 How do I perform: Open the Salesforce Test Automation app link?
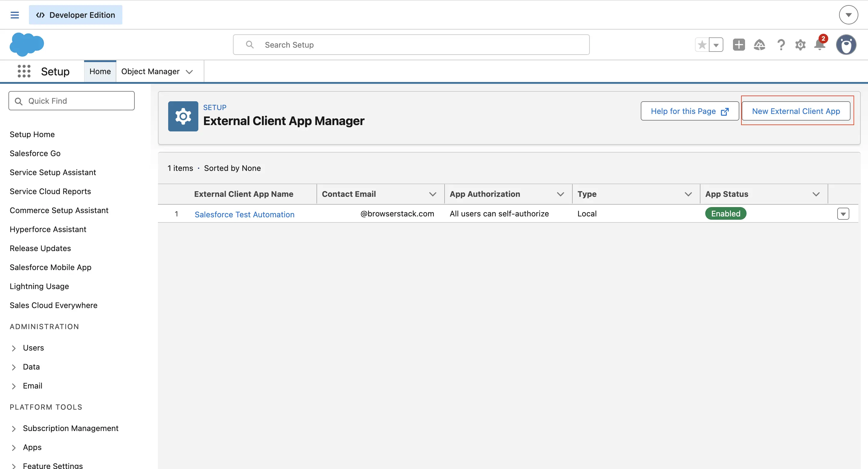point(245,214)
